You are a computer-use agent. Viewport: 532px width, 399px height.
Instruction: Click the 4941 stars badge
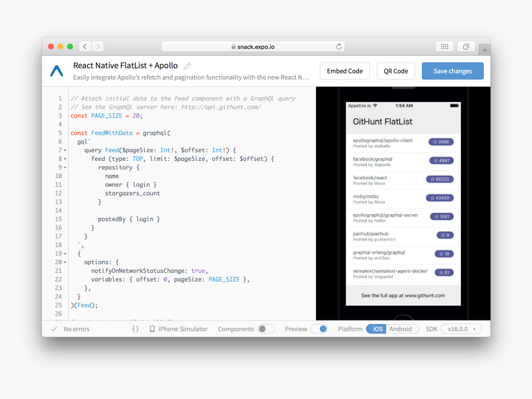tap(442, 160)
